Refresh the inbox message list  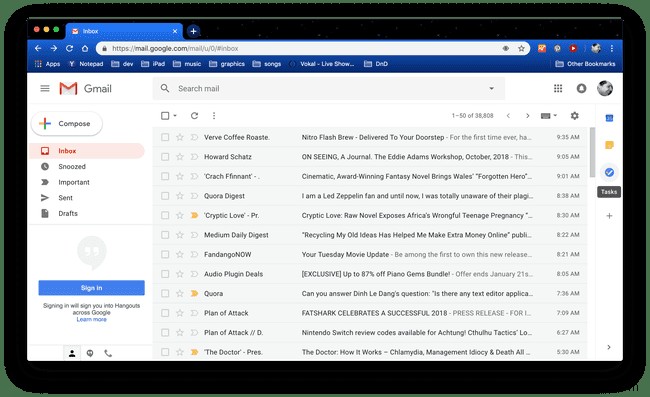(x=194, y=116)
